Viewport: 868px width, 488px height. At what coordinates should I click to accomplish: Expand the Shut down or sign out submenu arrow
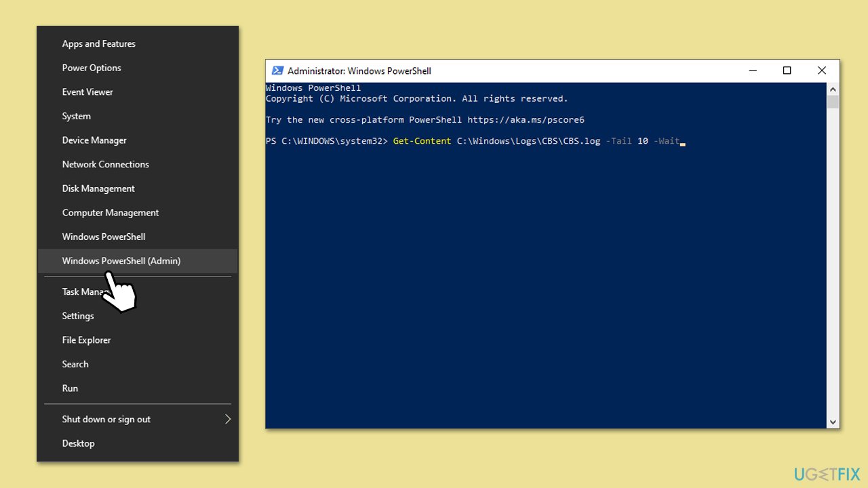228,419
